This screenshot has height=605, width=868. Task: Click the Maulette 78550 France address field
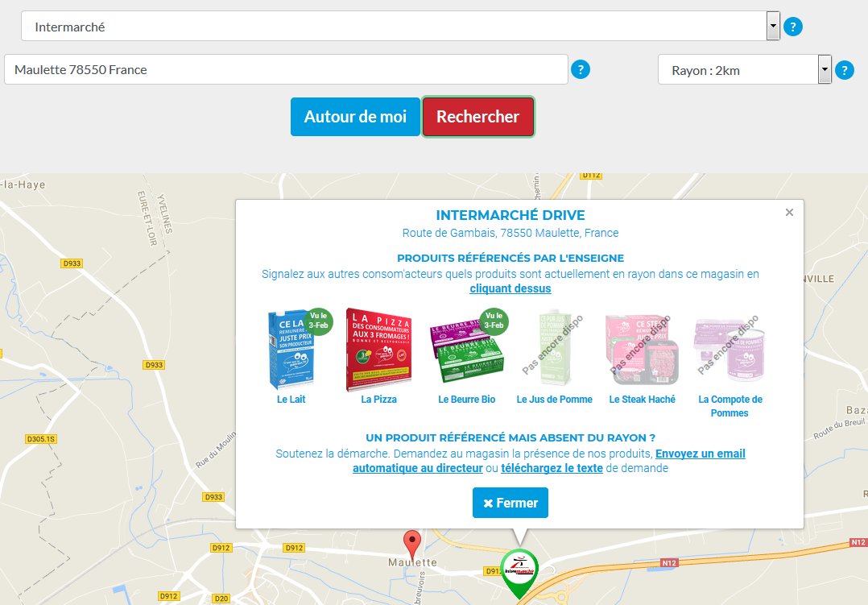click(286, 70)
